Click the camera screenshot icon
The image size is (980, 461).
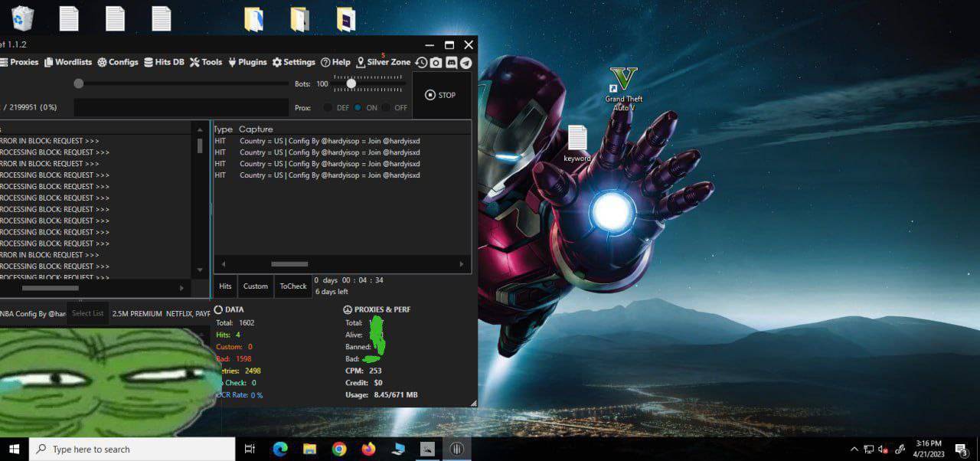[436, 63]
